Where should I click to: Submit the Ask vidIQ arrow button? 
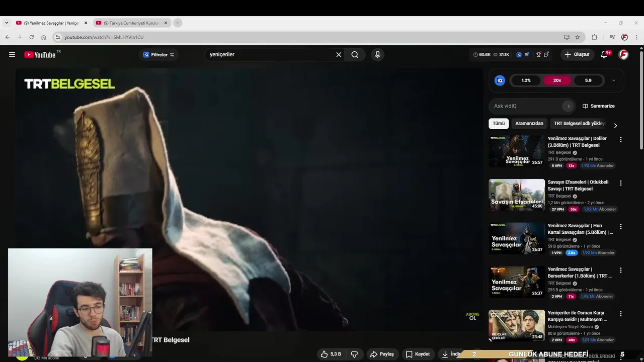pos(569,106)
